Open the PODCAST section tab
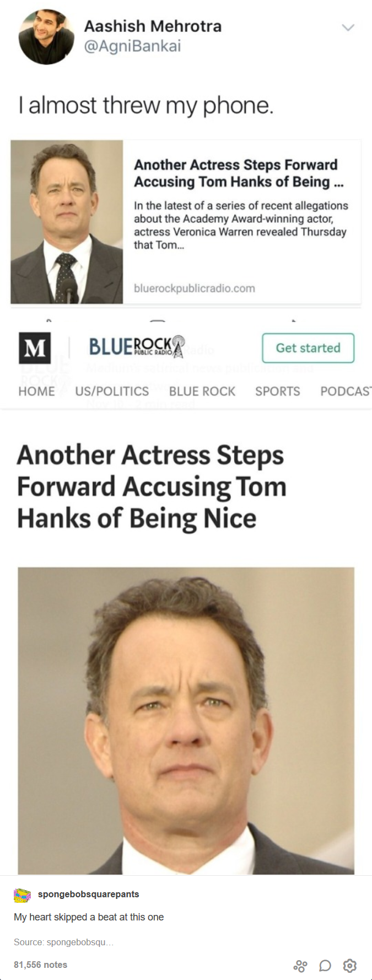Image resolution: width=372 pixels, height=980 pixels. pos(346,392)
